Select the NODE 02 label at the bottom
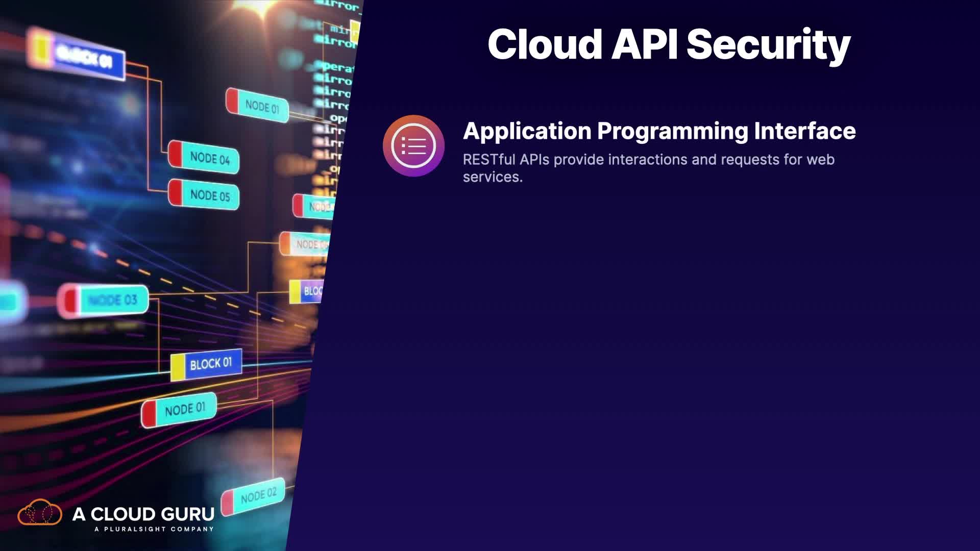Screen dimensions: 980x551 coord(258,495)
